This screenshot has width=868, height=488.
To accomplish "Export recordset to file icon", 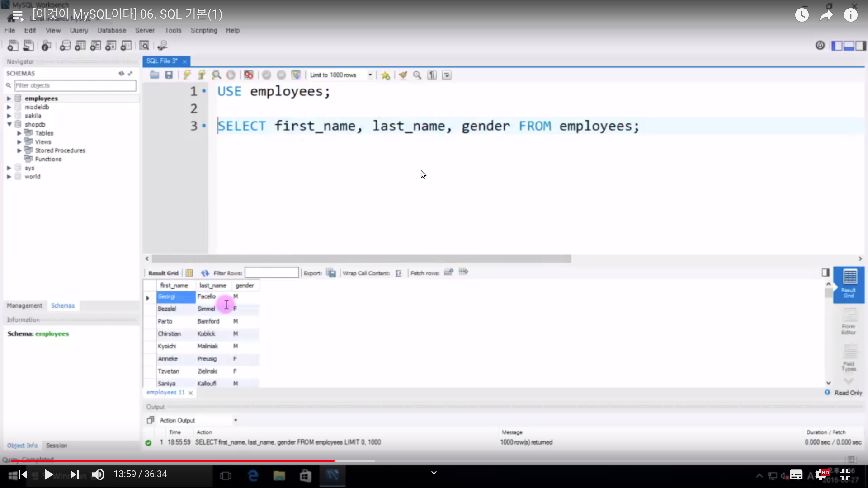I will [331, 273].
